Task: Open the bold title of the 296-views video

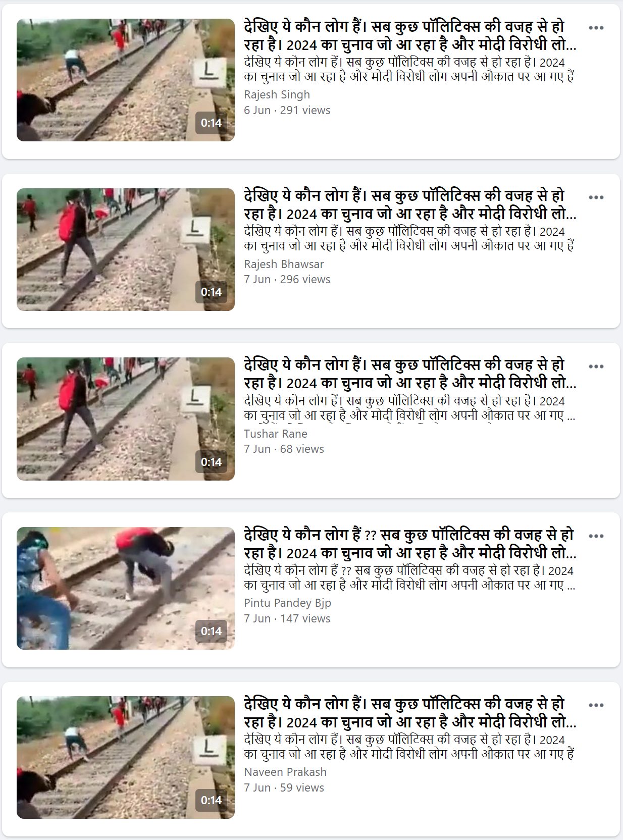Action: 410,205
